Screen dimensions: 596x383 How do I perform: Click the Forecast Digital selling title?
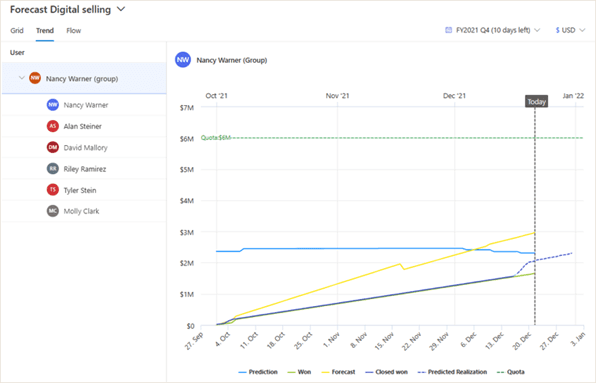point(60,9)
